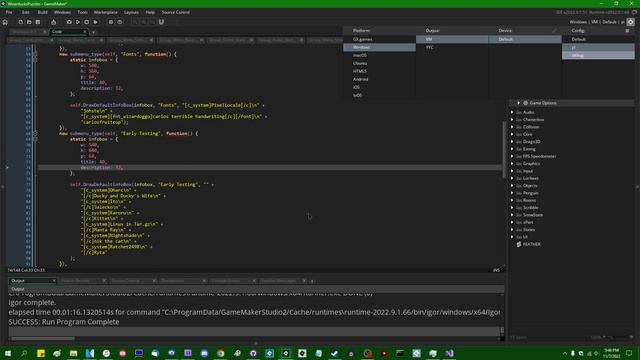Choose VM output option
Image resolution: width=640 pixels, height=360 pixels.
point(452,39)
